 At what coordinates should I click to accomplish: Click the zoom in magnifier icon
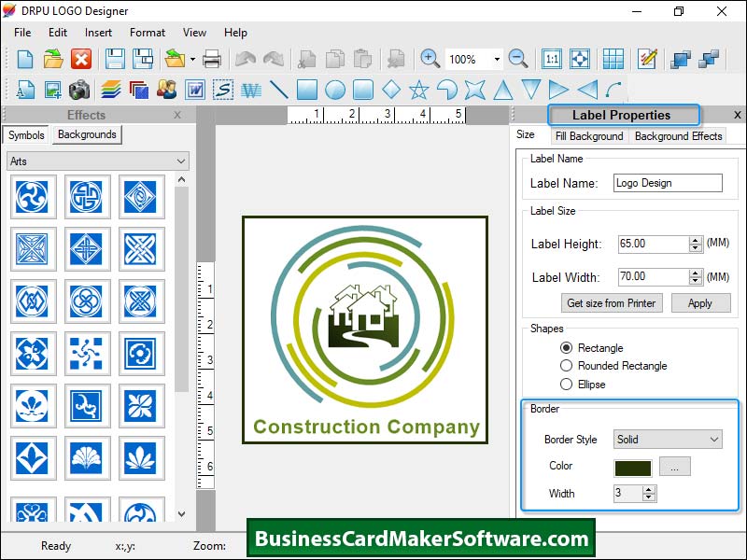point(430,59)
